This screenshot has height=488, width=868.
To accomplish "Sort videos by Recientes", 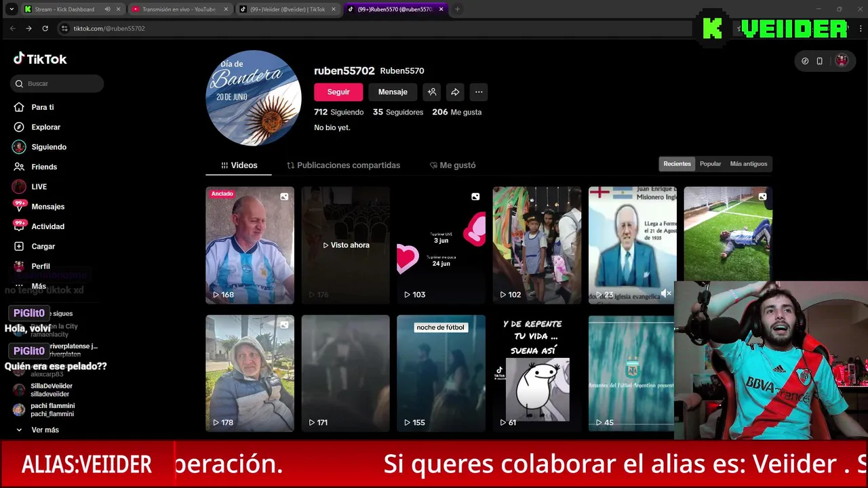I will coord(677,164).
